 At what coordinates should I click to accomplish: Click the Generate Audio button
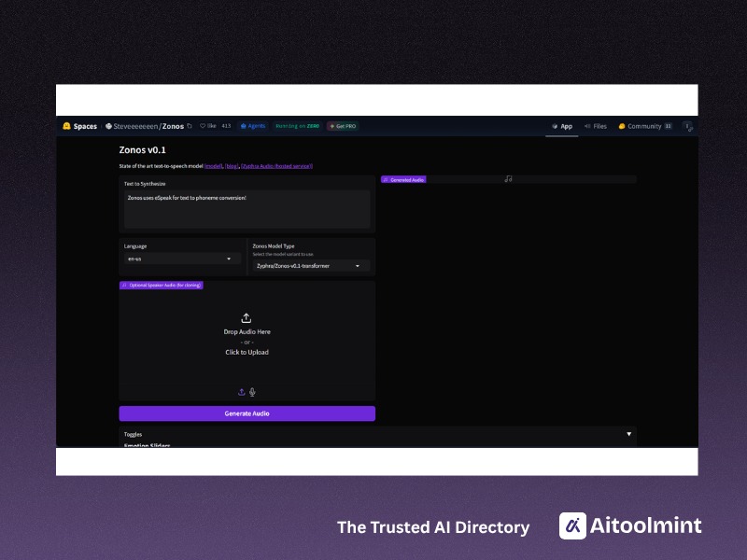pos(247,413)
